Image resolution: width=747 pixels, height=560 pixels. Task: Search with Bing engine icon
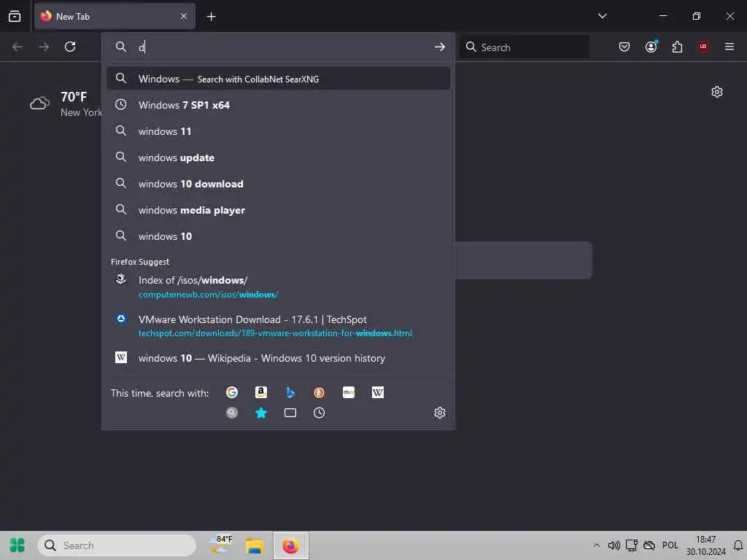click(290, 392)
